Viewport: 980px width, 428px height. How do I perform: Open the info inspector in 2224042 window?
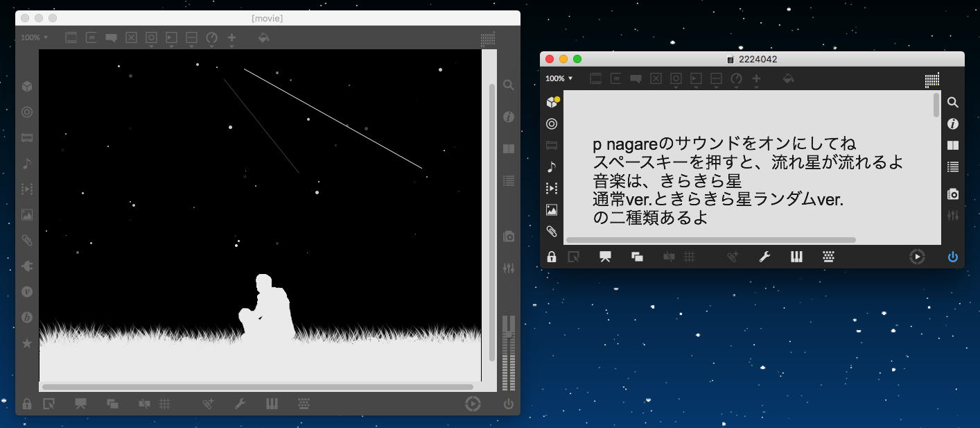click(x=953, y=123)
